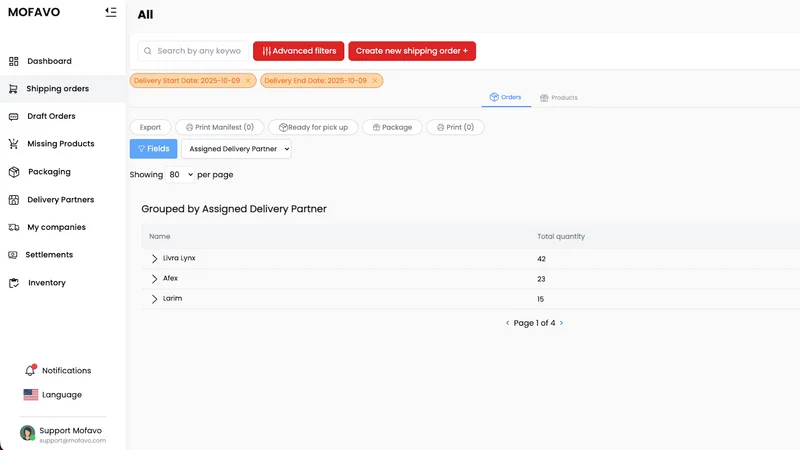Open the Notifications bell icon

coord(31,370)
